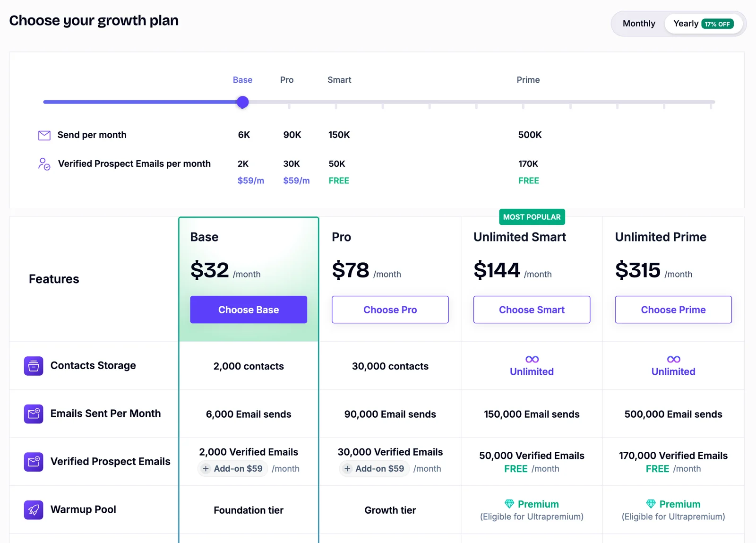Click the Verified Prospect Emails row icon
Viewport: 756px width, 543px height.
pyautogui.click(x=34, y=462)
